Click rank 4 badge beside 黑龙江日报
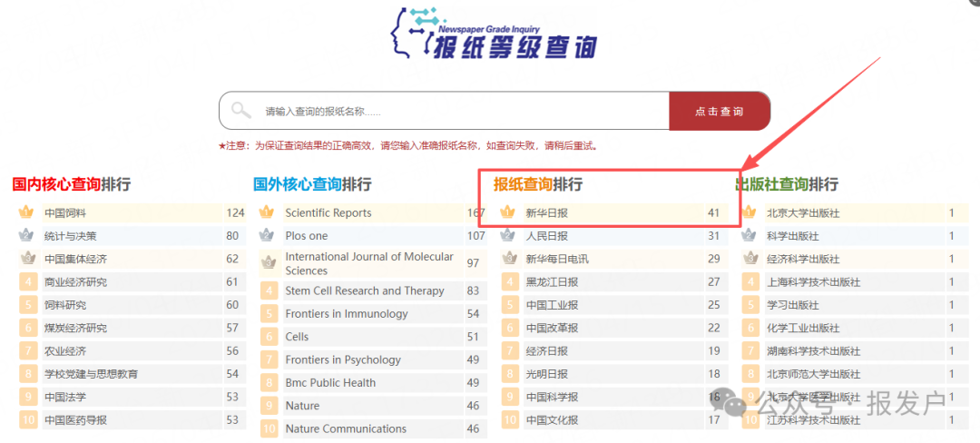 click(510, 281)
